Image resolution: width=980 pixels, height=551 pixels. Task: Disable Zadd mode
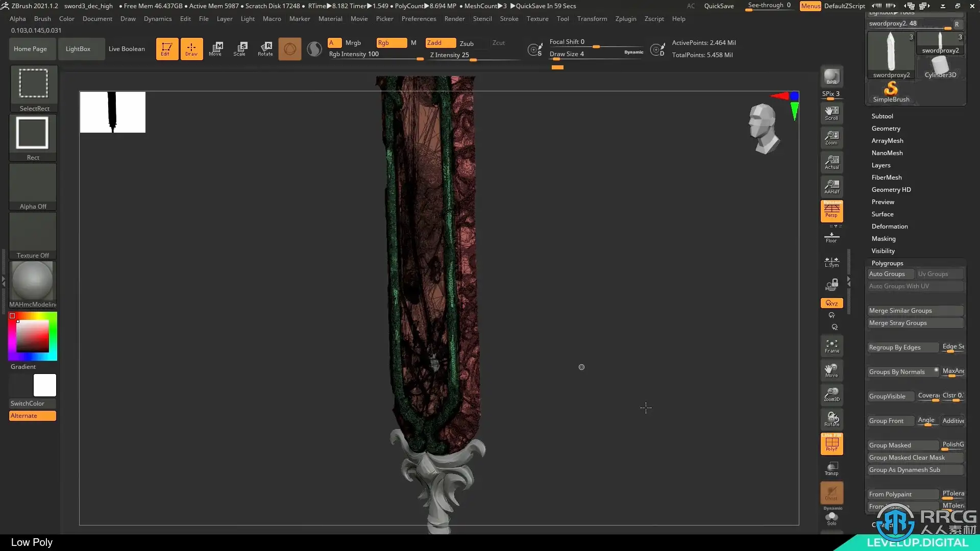click(440, 43)
